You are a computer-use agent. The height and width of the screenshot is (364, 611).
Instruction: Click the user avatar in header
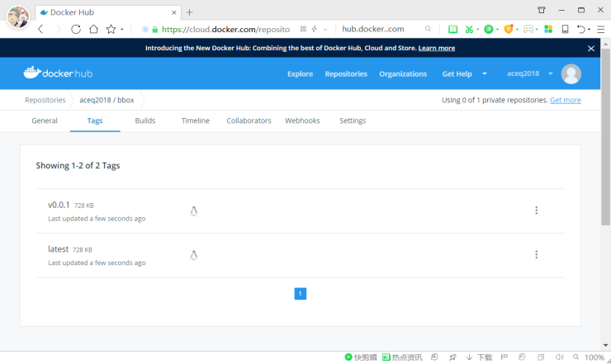pos(571,73)
